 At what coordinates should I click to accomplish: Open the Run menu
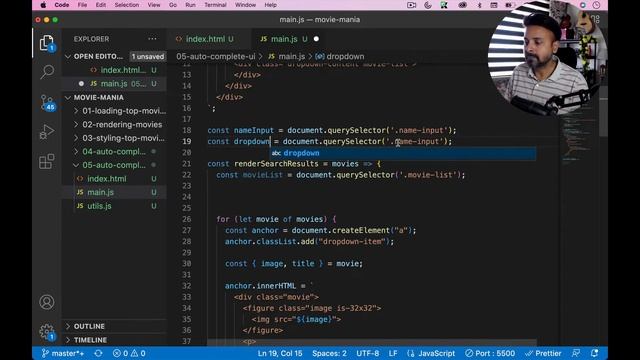click(x=190, y=5)
